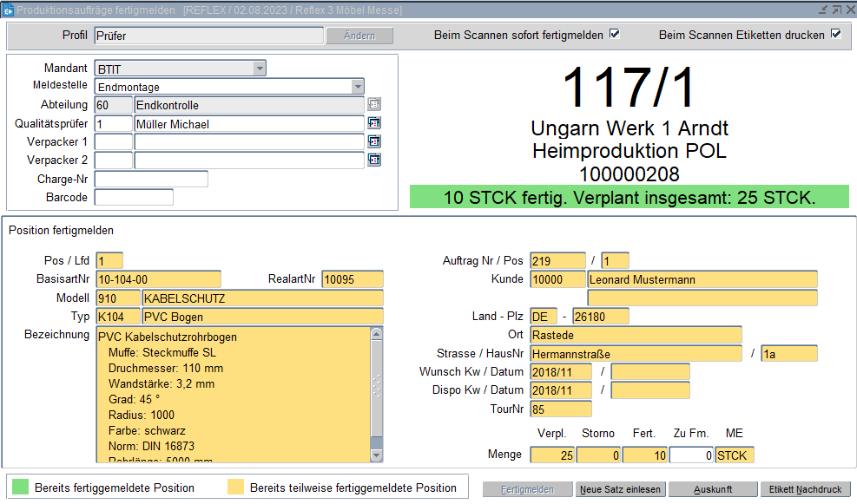Expand the Mandant dropdown

click(x=260, y=69)
